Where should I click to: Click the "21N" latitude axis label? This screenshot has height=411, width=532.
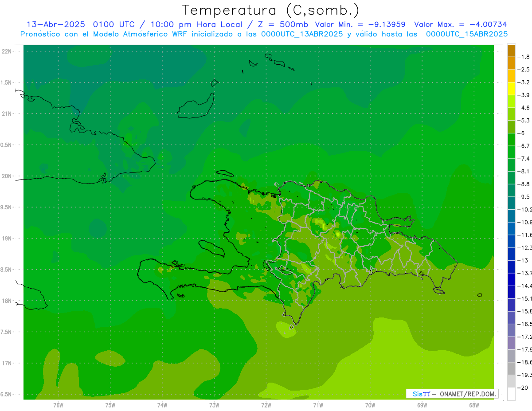pos(7,114)
